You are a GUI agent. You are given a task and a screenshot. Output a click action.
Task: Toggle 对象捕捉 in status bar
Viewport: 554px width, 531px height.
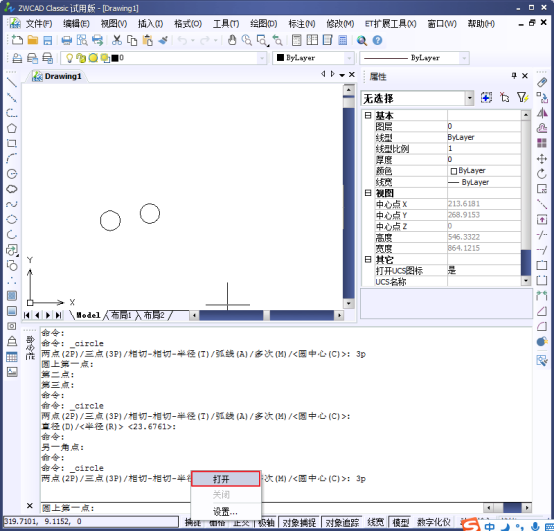[299, 523]
